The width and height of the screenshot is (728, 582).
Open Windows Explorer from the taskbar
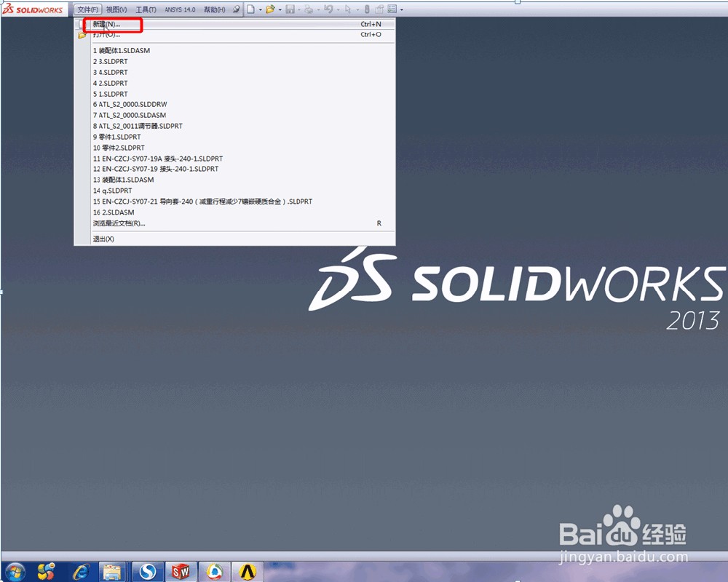tap(112, 572)
